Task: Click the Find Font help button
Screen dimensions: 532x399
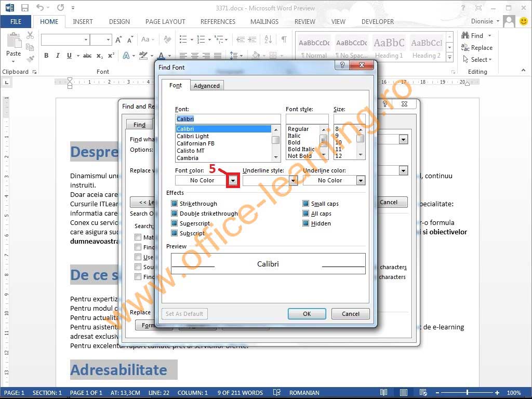Action: [342, 65]
